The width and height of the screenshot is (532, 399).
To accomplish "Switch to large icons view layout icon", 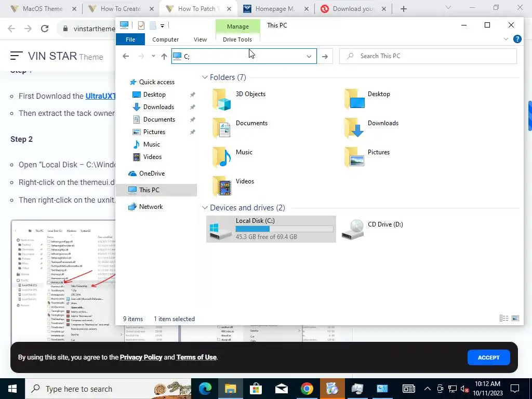I will (x=515, y=318).
